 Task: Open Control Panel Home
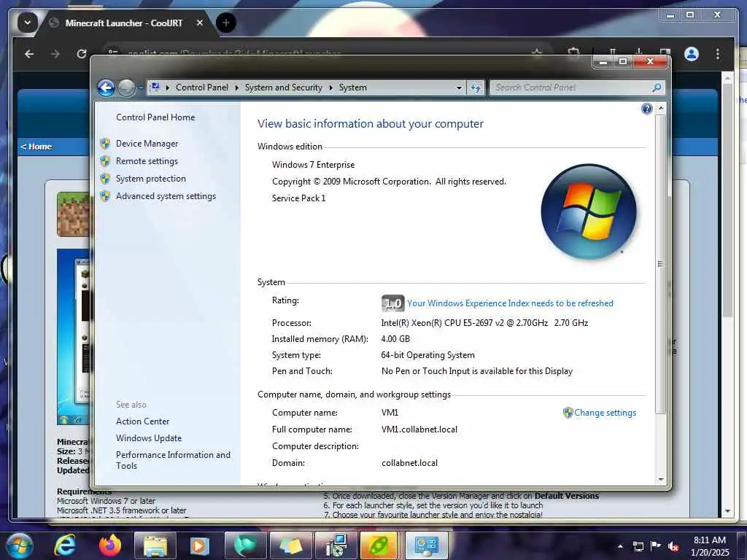pos(155,117)
